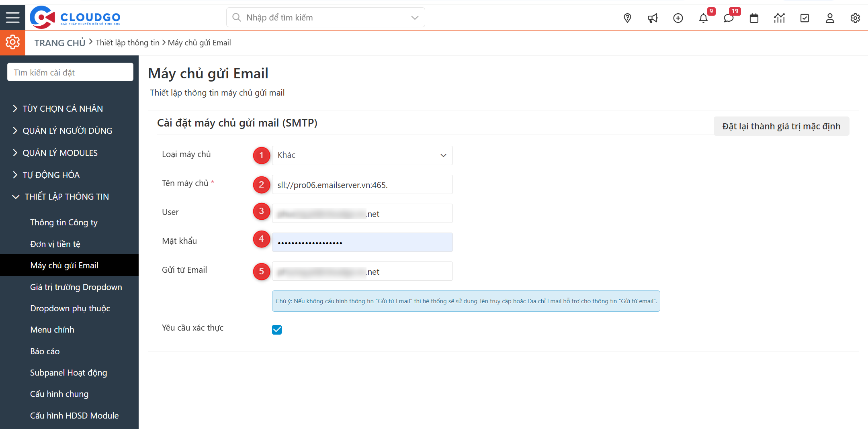This screenshot has height=429, width=868.
Task: Click the Tìm kiếm cài đặt search field
Action: coord(70,72)
